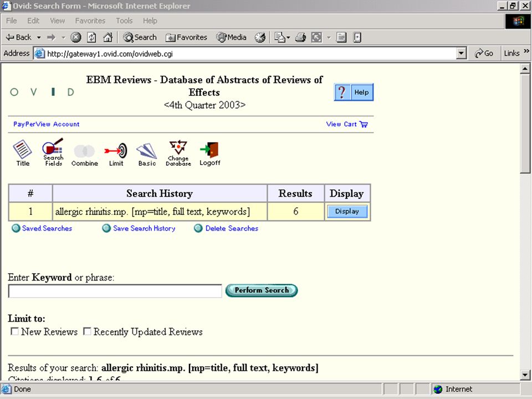Click the last toolbar icon after Discuss
Image resolution: width=532 pixels, height=399 pixels.
(x=357, y=37)
